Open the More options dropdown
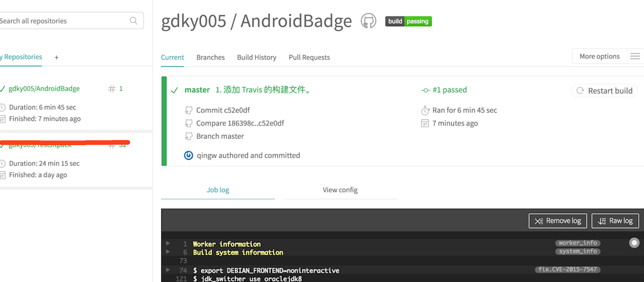The width and height of the screenshot is (644, 282). click(x=600, y=56)
